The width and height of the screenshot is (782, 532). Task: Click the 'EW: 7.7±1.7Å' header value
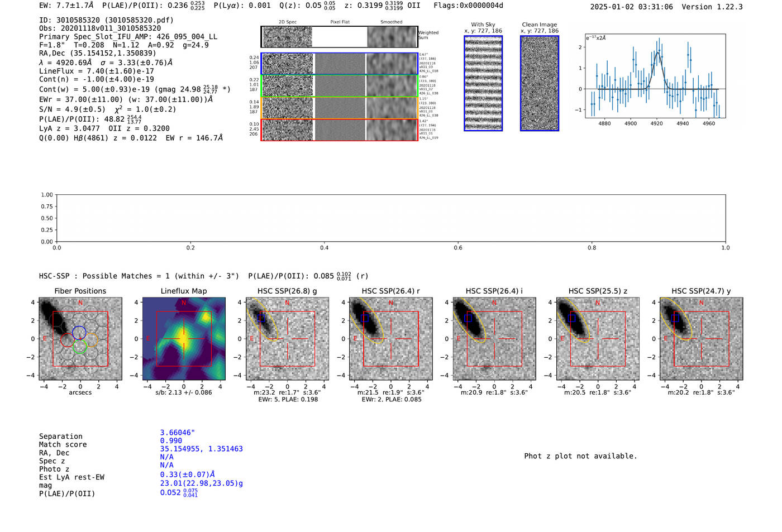(66, 6)
